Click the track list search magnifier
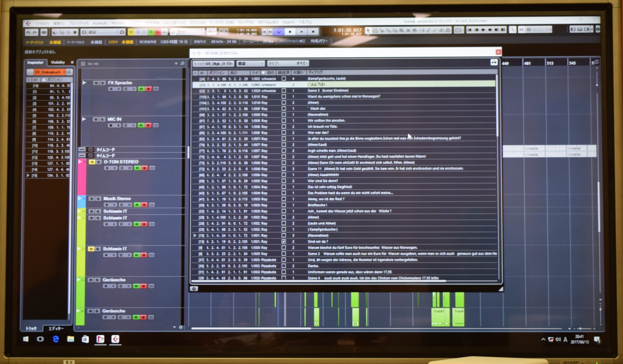 (183, 63)
